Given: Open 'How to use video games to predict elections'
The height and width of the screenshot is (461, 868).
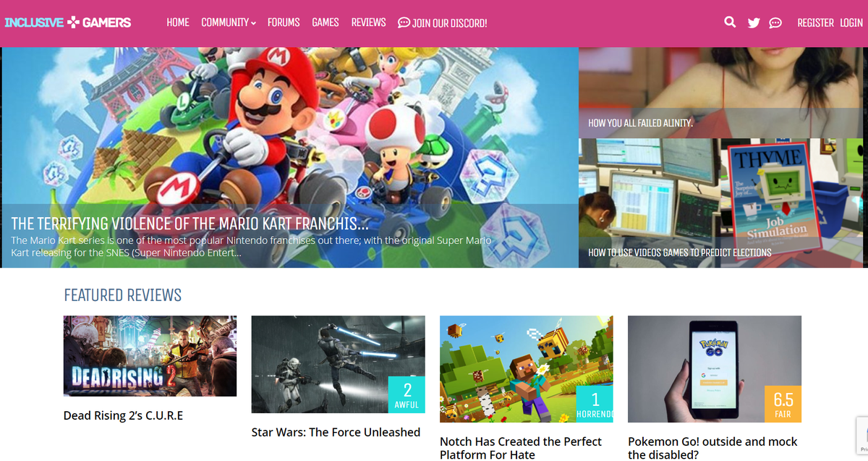Looking at the screenshot, I should tap(680, 253).
